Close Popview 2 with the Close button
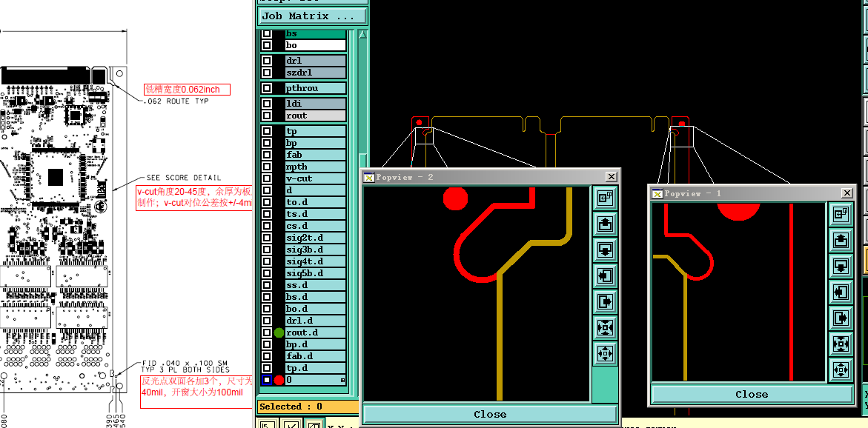 [x=490, y=414]
